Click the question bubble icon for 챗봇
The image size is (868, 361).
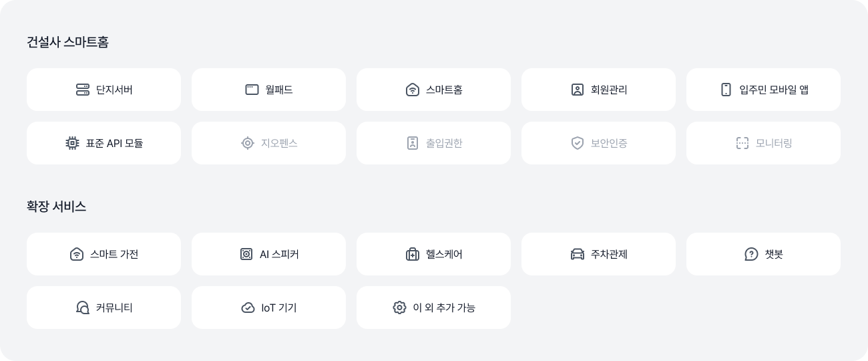tap(751, 254)
